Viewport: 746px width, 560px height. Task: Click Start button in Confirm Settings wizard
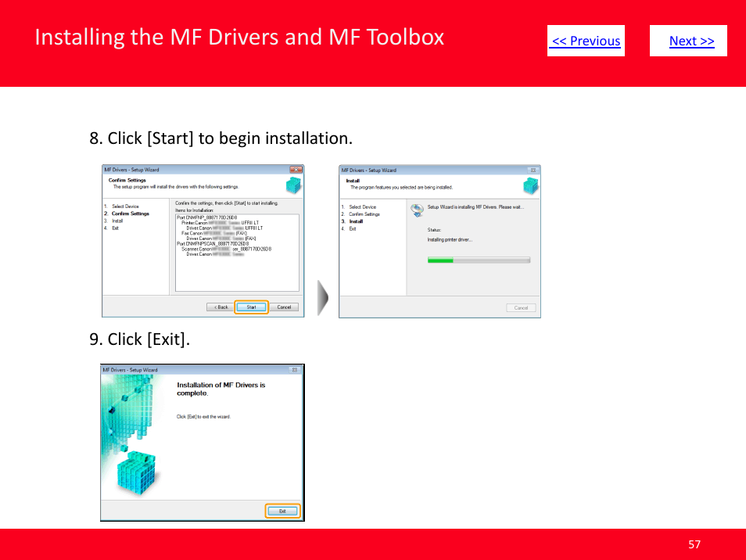click(x=251, y=307)
